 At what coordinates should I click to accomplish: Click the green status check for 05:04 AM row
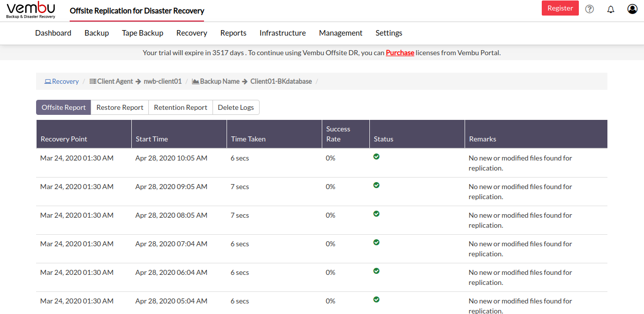click(x=376, y=299)
